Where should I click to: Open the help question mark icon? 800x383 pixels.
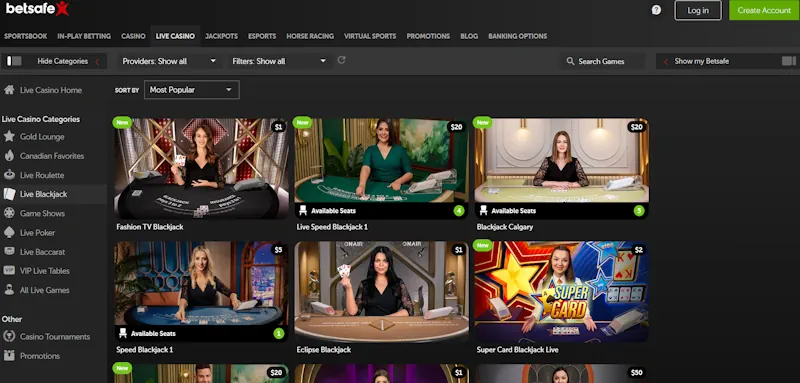tap(656, 10)
